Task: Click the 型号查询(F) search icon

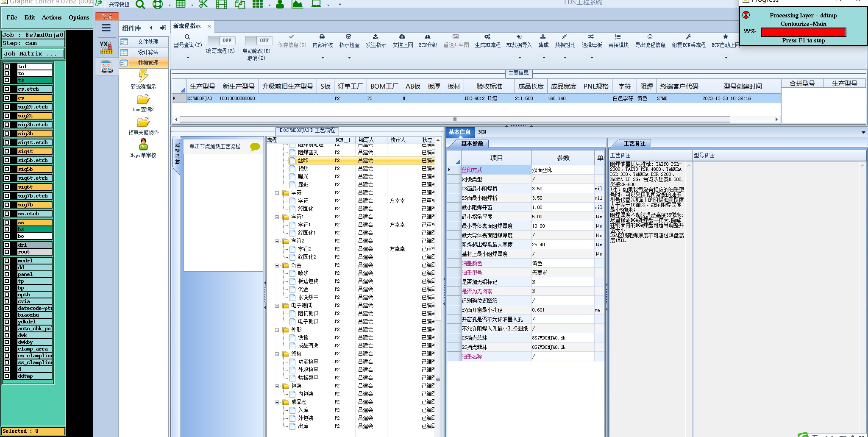Action: [x=187, y=37]
